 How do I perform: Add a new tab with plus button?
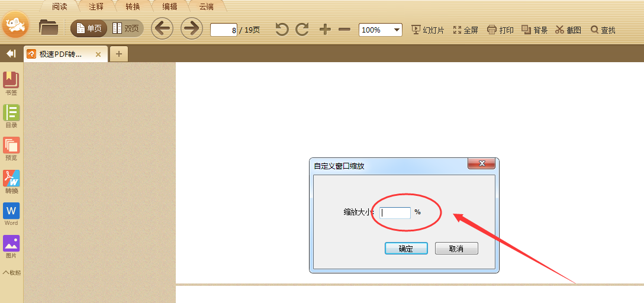click(x=119, y=54)
